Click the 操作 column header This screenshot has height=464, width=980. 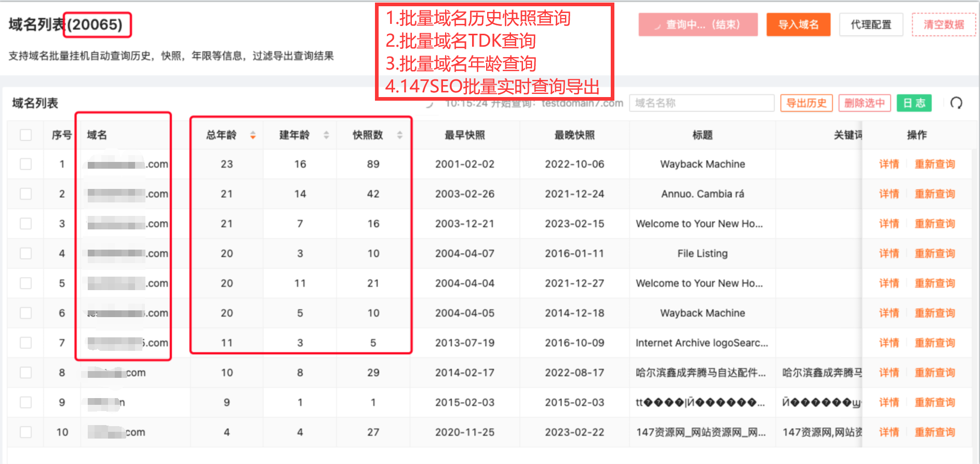[917, 135]
